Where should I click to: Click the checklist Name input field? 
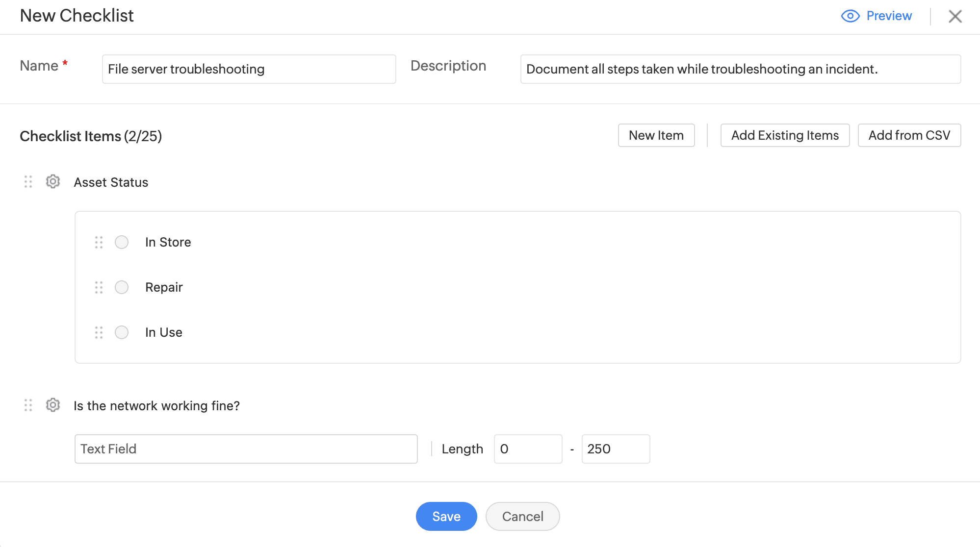(249, 69)
